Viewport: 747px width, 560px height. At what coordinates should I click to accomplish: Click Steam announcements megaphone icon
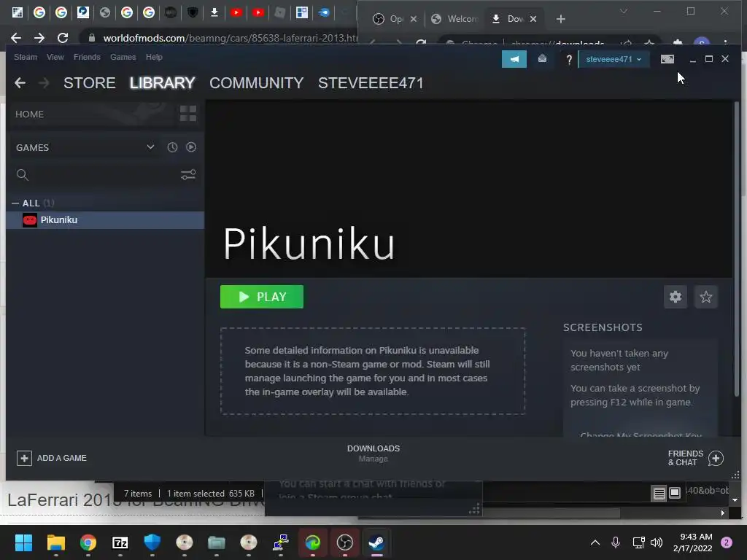click(x=514, y=59)
